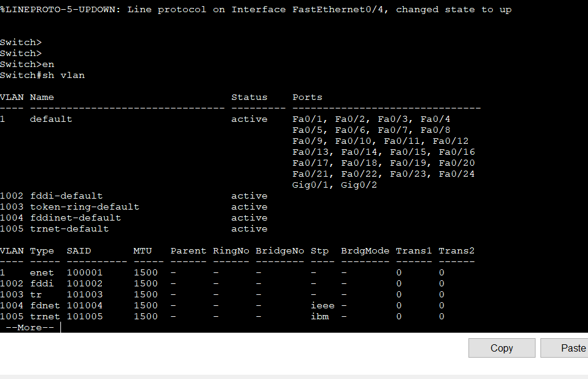
Task: Click the 'Fa0/1, Fa0/2, Fa0/3, Fa0/4' ports line
Action: pyautogui.click(x=371, y=119)
